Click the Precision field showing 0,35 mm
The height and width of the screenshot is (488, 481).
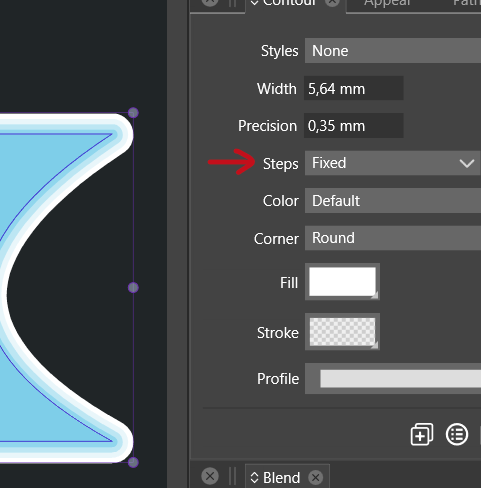click(354, 126)
